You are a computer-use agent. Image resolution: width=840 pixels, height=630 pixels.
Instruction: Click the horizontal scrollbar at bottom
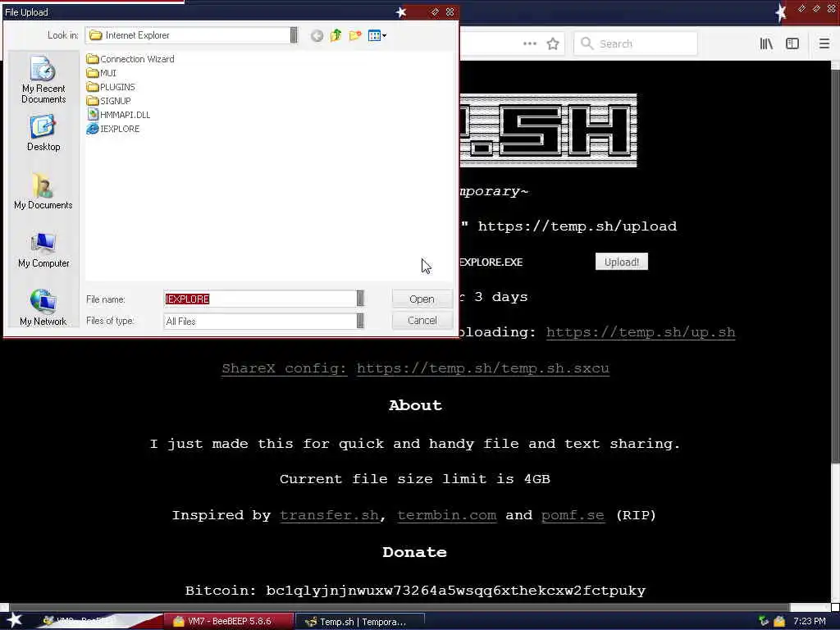pyautogui.click(x=399, y=608)
